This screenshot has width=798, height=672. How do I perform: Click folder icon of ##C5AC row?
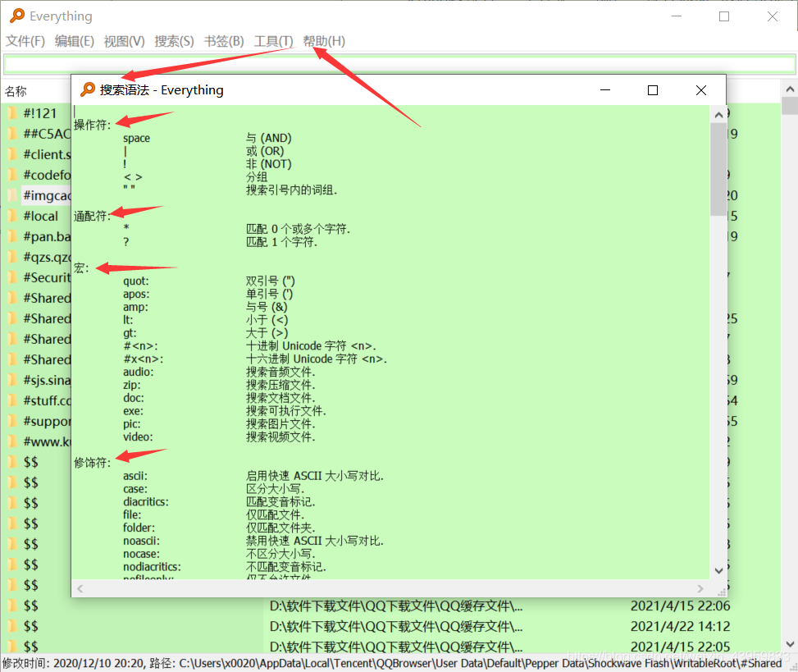pyautogui.click(x=13, y=134)
